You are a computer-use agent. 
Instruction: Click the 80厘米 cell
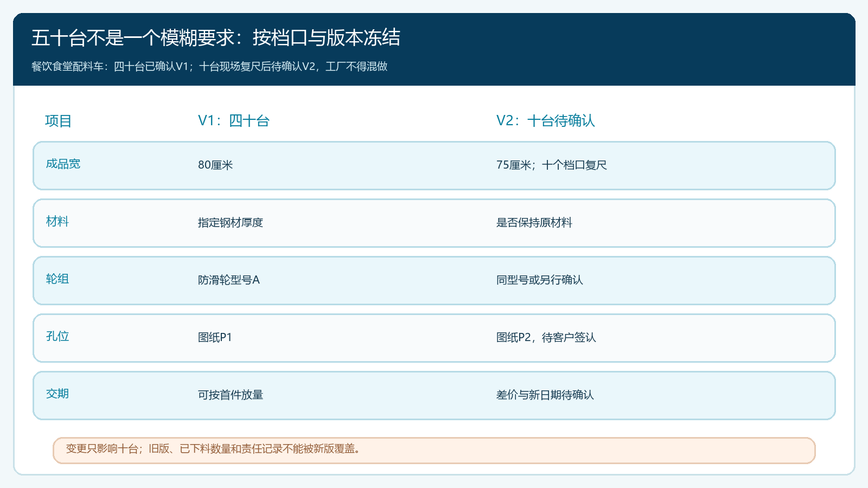coord(215,165)
